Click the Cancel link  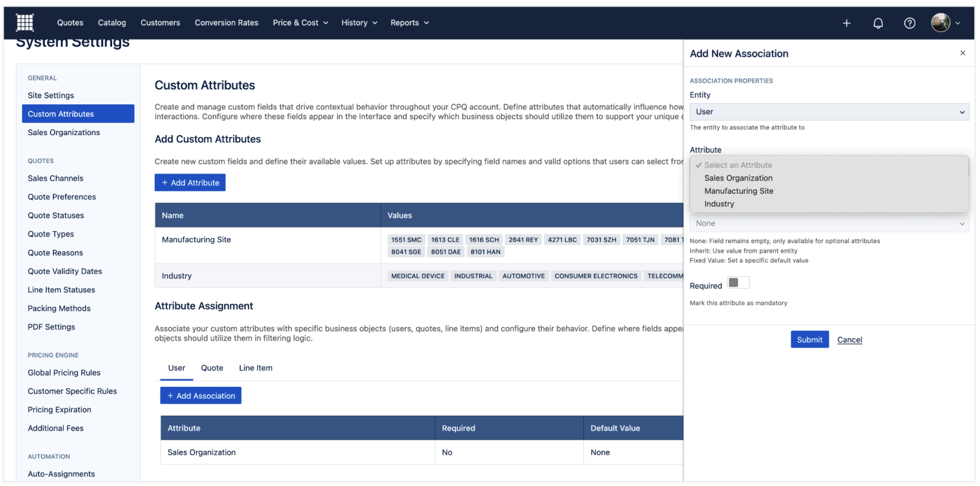pyautogui.click(x=849, y=340)
